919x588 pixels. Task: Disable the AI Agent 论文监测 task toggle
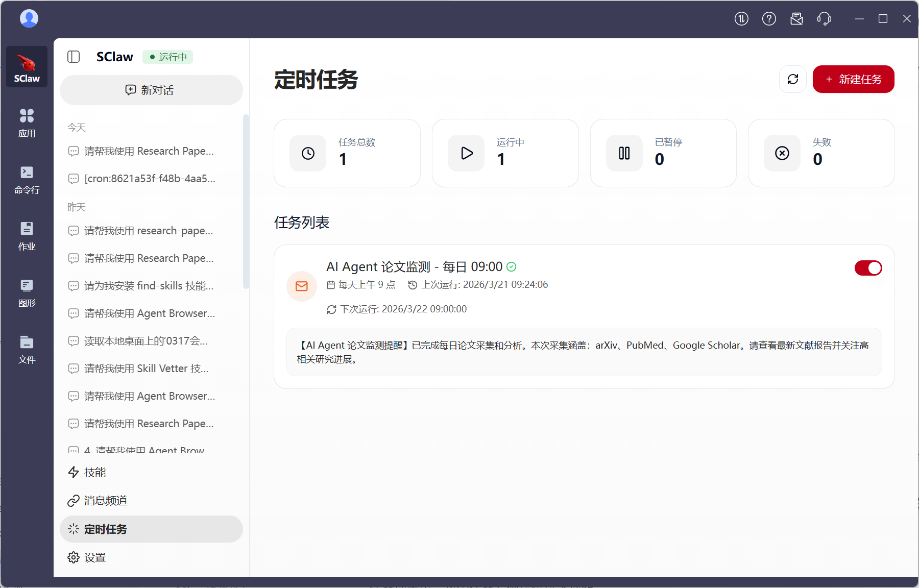click(868, 268)
